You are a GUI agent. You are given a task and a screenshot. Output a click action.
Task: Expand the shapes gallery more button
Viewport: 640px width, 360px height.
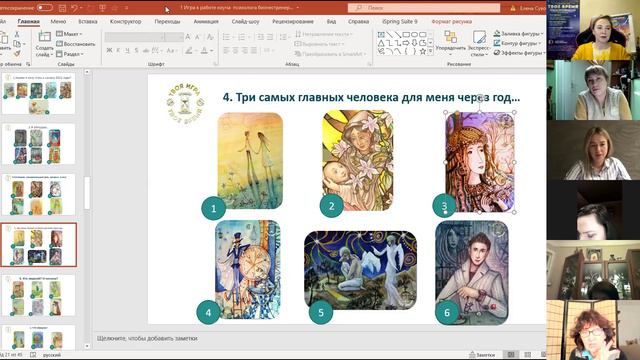(430, 51)
